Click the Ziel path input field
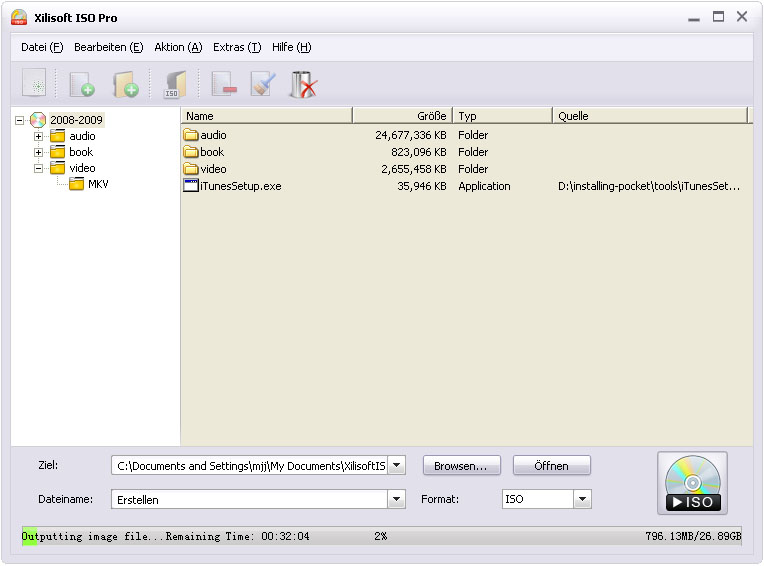 pyautogui.click(x=250, y=466)
